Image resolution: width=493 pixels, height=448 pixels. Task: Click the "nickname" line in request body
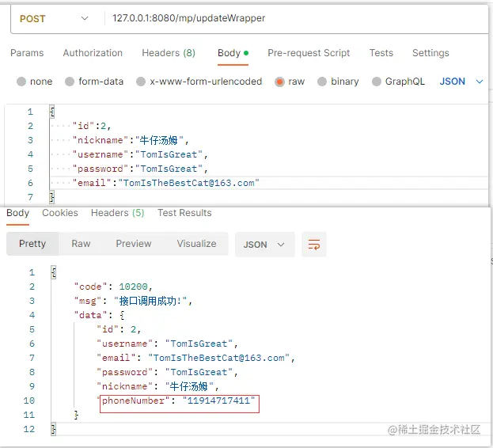(131, 140)
